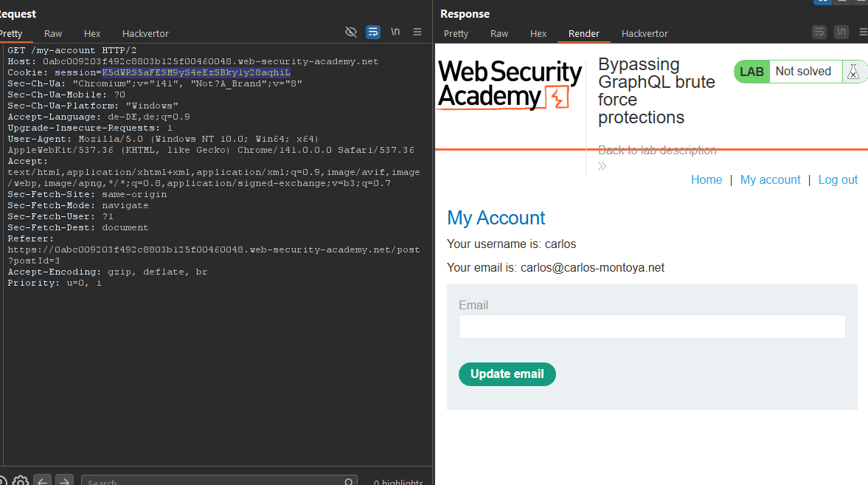Click into the Email input field
Viewport: 868px width, 485px height.
652,326
